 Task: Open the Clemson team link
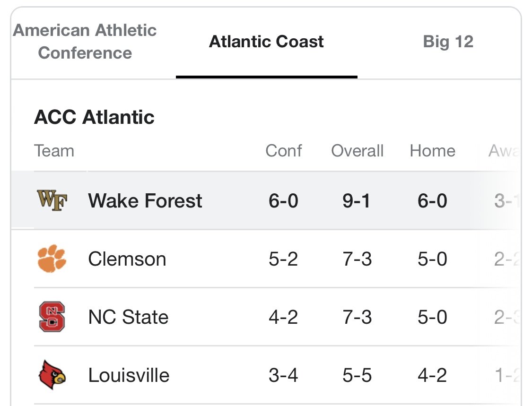127,259
